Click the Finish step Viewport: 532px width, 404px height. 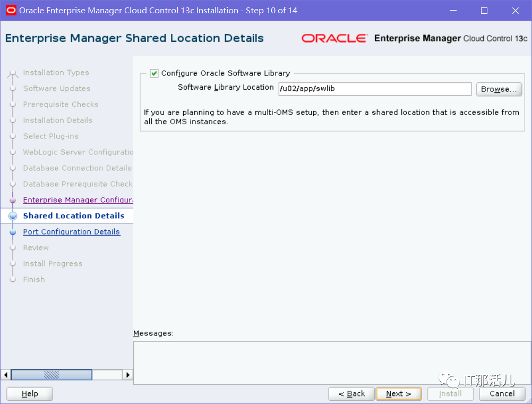point(34,280)
